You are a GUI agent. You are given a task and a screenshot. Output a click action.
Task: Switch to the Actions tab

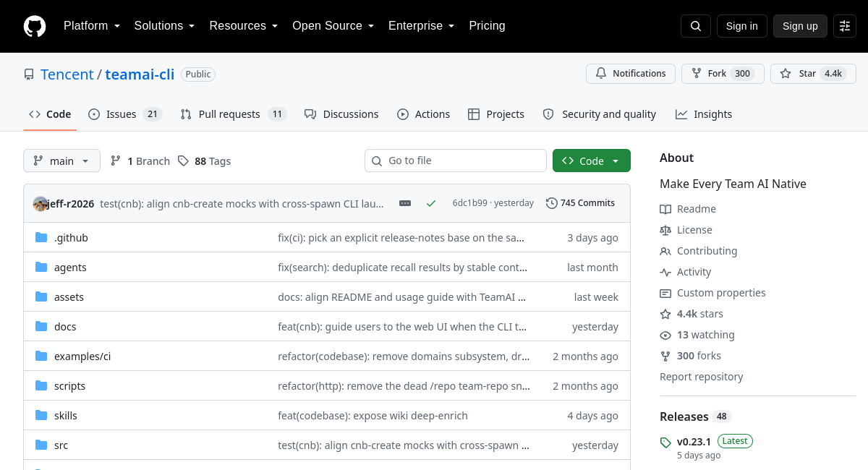point(424,114)
